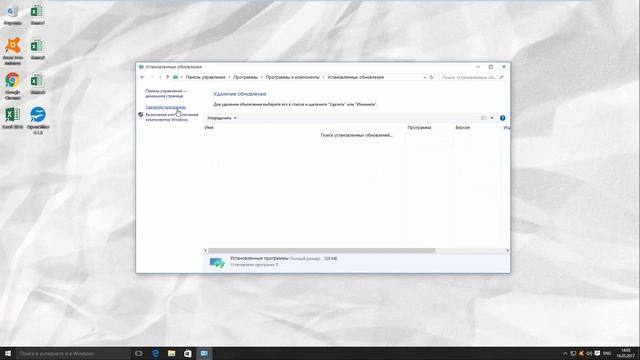The height and width of the screenshot is (360, 640).
Task: Go up one level with Up arrow
Action: 167,77
